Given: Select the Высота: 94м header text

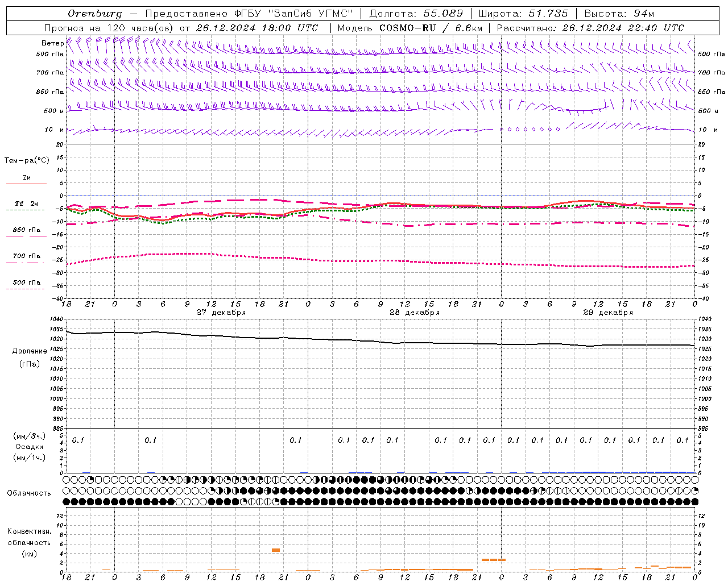Looking at the screenshot, I should tap(619, 14).
